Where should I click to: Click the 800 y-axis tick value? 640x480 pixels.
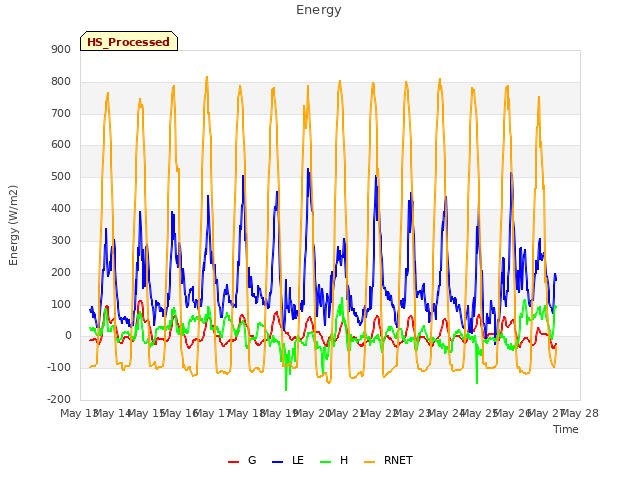61,82
